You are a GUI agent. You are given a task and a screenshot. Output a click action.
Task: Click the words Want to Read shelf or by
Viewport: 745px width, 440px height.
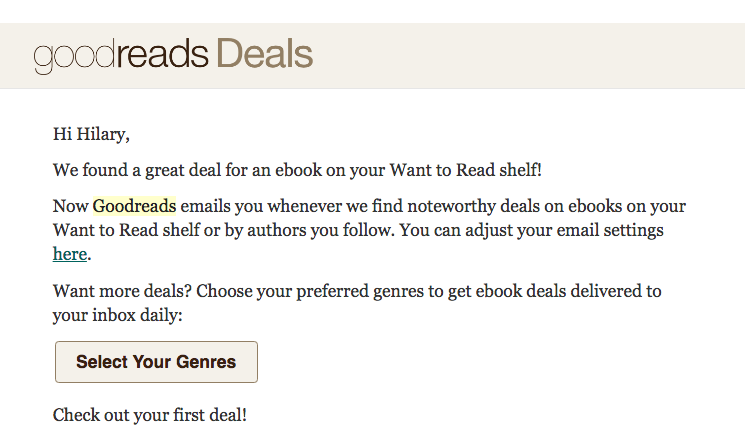(148, 230)
